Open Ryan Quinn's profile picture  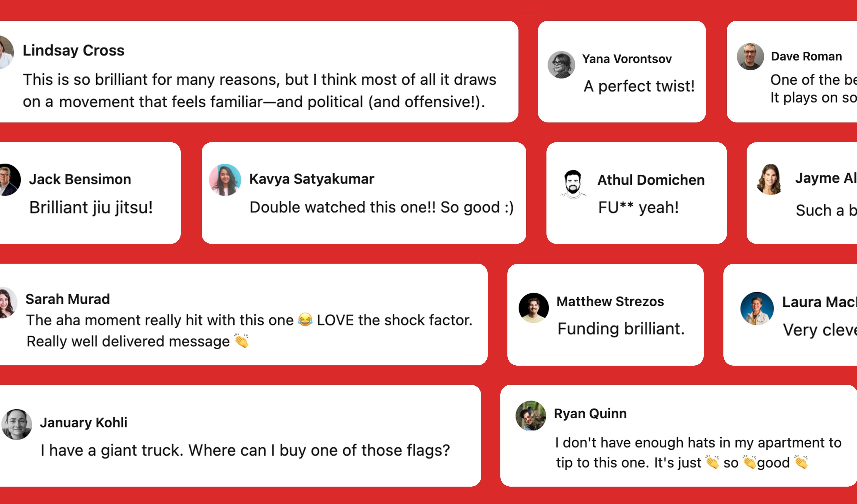pos(531,416)
